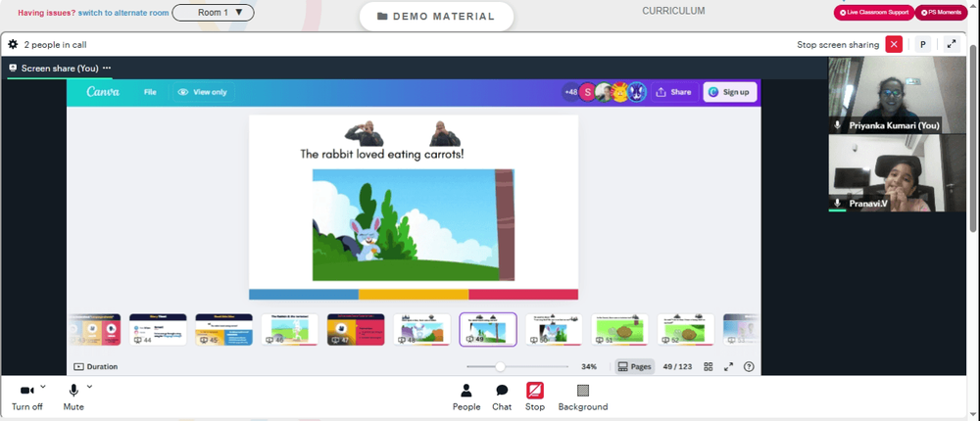Click Pranavi.V video tile
980x421 pixels.
pyautogui.click(x=897, y=172)
